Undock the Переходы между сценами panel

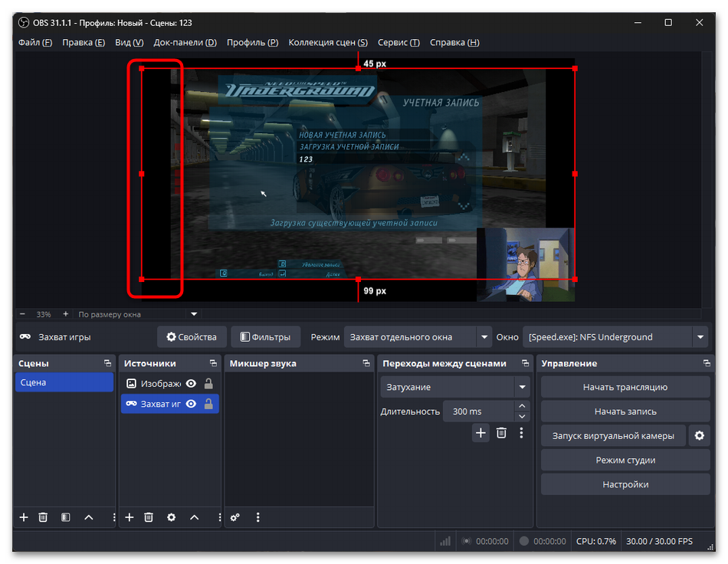click(525, 363)
